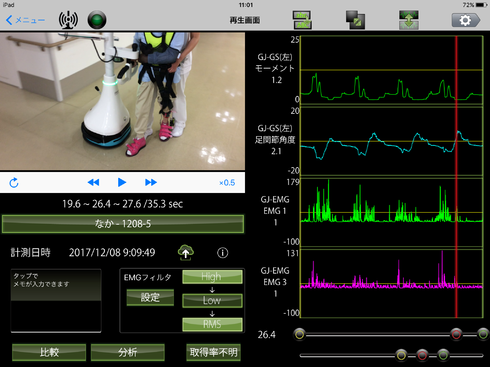Fast-forward the video playback
The image size is (490, 367).
coord(151,182)
